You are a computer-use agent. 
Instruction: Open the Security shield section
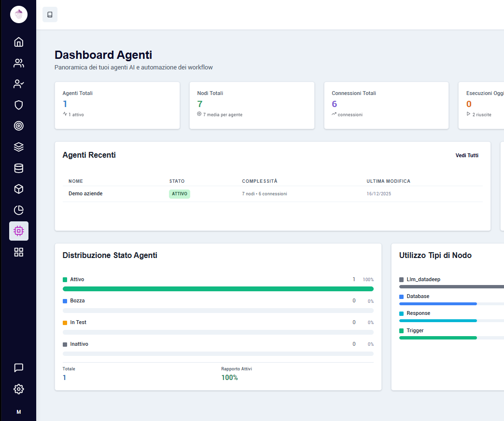pos(18,105)
